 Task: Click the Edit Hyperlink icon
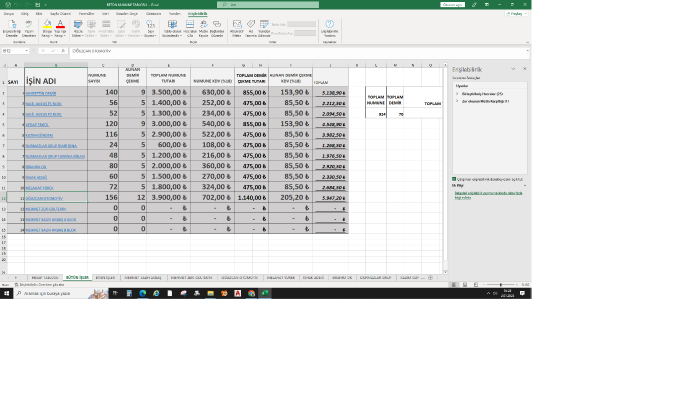(217, 25)
